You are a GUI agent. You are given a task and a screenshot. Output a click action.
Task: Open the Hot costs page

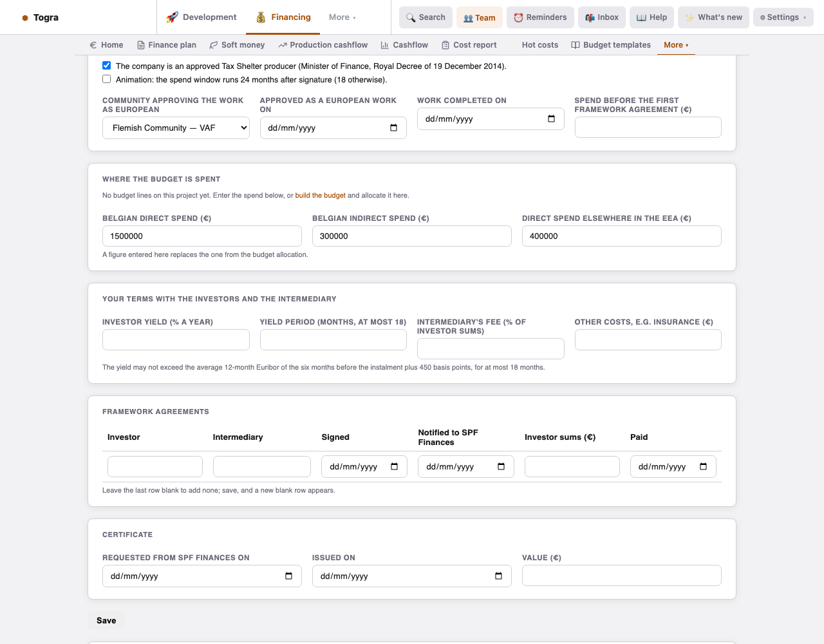(540, 45)
